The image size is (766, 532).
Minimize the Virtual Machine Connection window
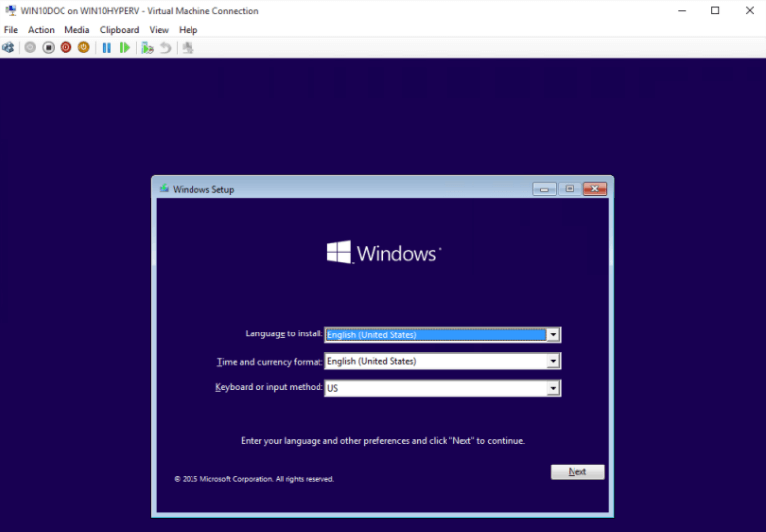(682, 10)
